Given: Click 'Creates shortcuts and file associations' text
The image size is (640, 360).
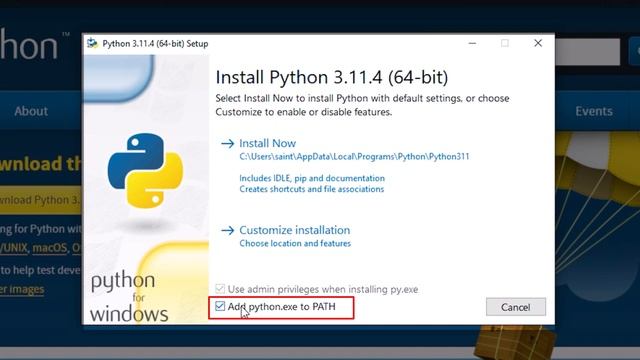Looking at the screenshot, I should [311, 189].
